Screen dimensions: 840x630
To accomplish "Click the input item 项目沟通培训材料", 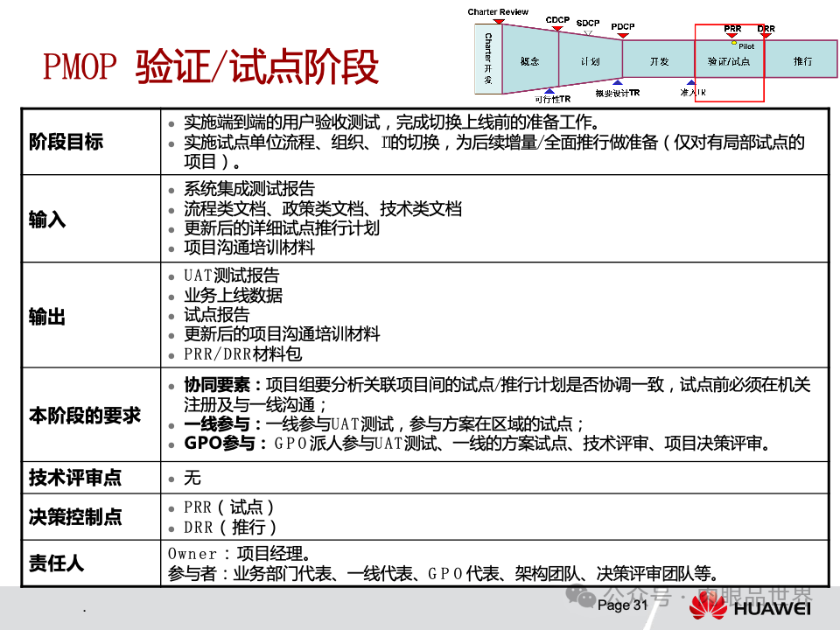I will [x=249, y=248].
